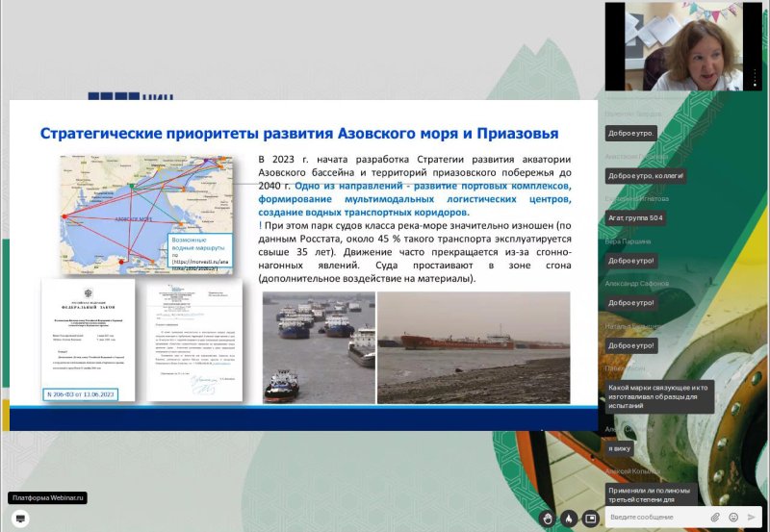Viewport: 770px width, 532px height.
Task: Click chat message 'Доброе утро, коллеги!'
Action: click(x=645, y=176)
